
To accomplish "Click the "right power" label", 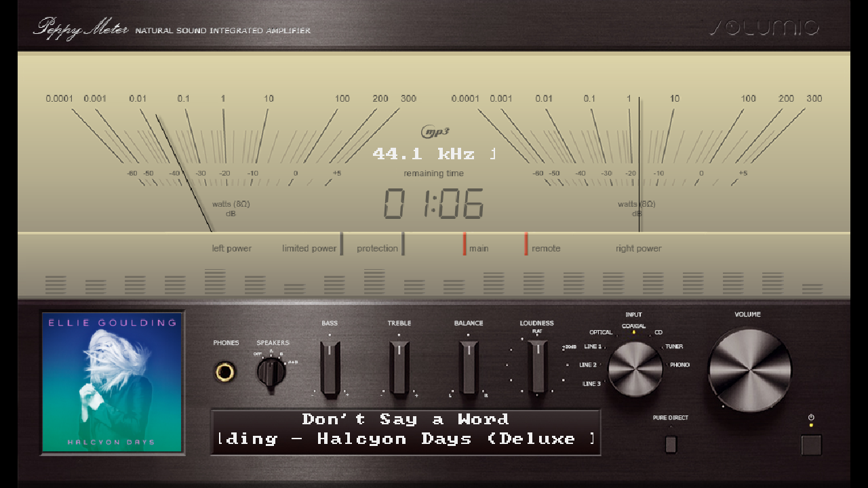I will pyautogui.click(x=639, y=249).
